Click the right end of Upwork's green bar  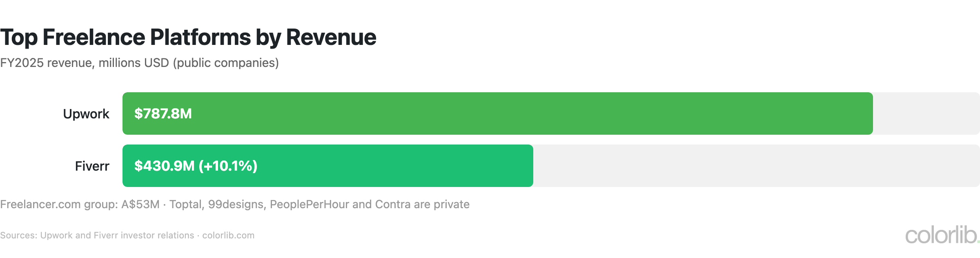tap(869, 113)
